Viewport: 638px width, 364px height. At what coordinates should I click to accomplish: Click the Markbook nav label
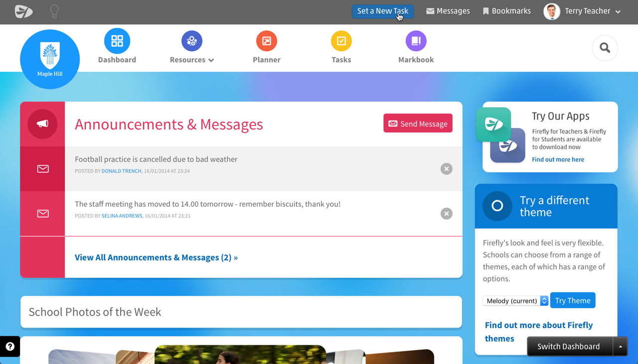[416, 60]
